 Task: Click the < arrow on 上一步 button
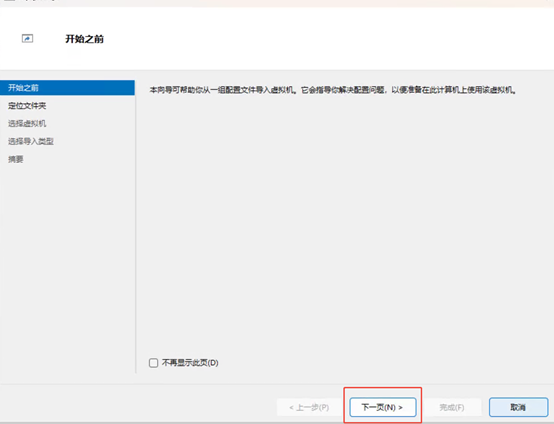click(x=291, y=408)
